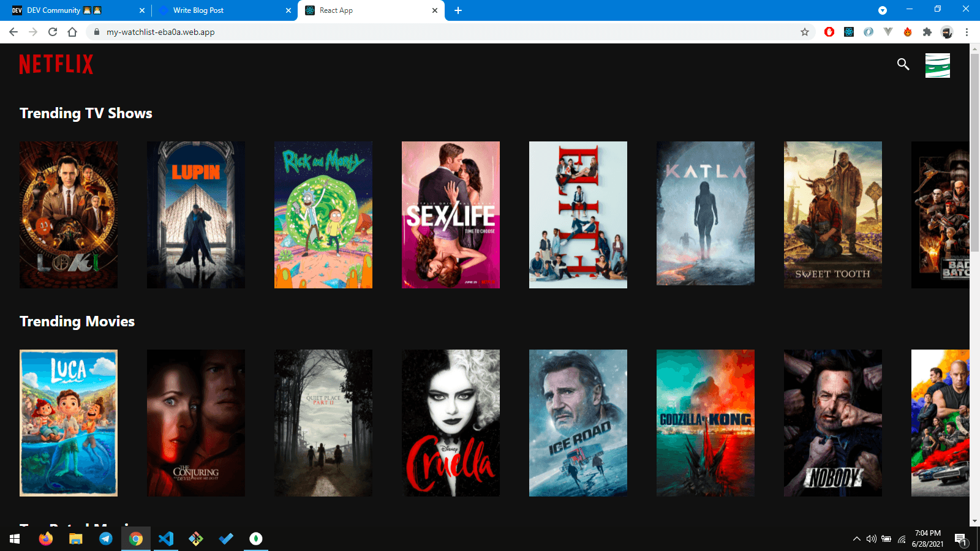Open the Extensions puzzle icon
980x551 pixels.
[927, 32]
